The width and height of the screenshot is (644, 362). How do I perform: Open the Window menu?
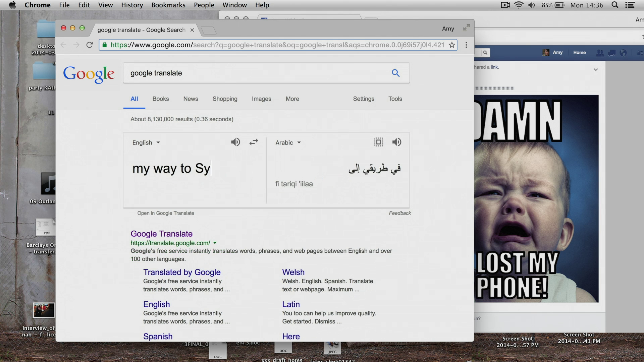(234, 5)
